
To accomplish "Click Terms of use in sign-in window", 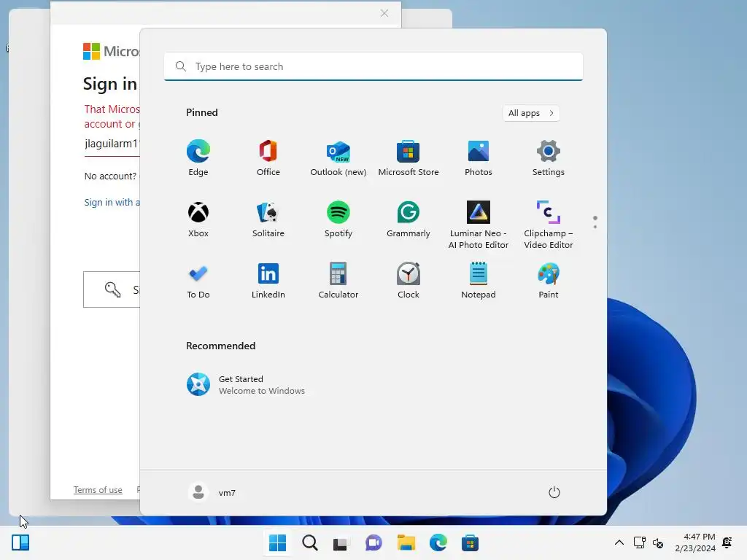I will [x=98, y=489].
